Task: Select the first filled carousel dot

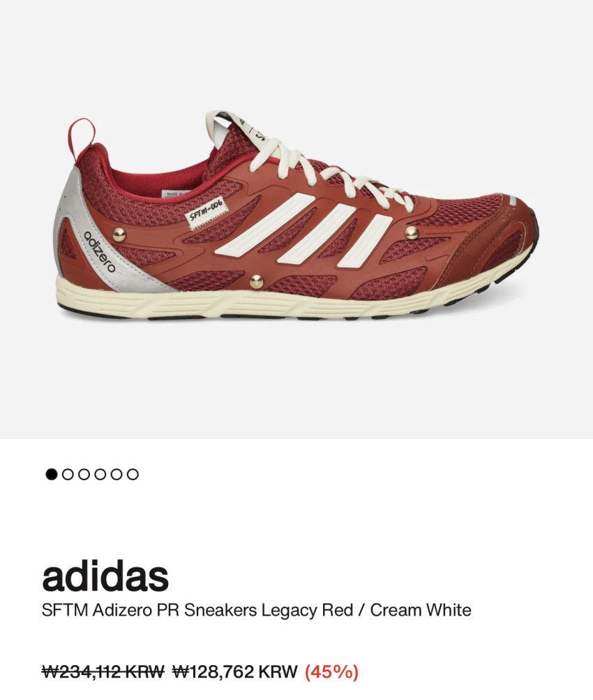Action: click(52, 474)
